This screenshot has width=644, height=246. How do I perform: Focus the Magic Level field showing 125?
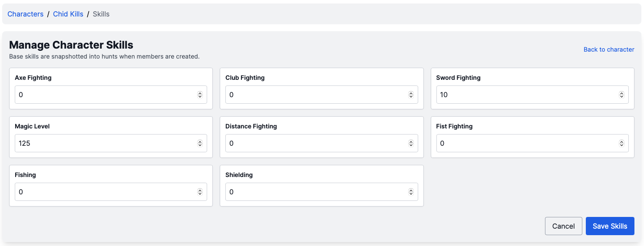pos(104,143)
